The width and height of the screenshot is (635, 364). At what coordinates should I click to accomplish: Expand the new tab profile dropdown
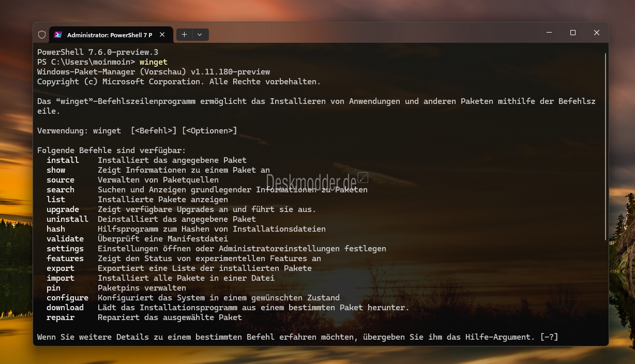pos(200,35)
